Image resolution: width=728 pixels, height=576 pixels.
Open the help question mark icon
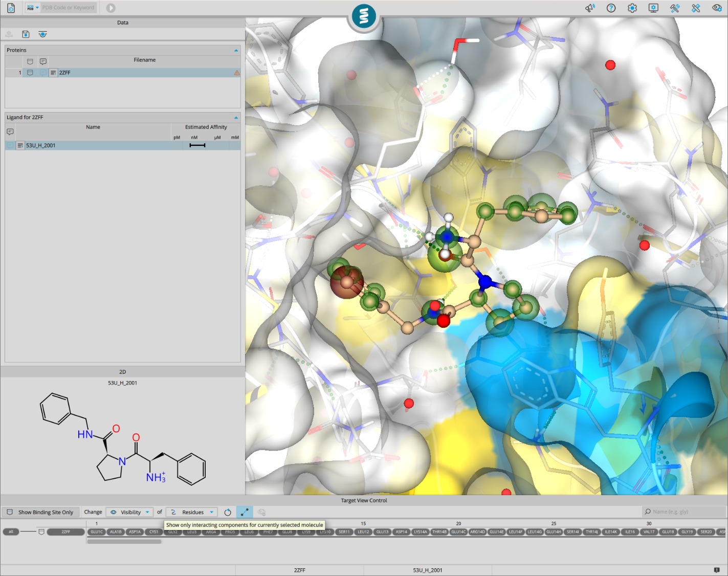[611, 8]
